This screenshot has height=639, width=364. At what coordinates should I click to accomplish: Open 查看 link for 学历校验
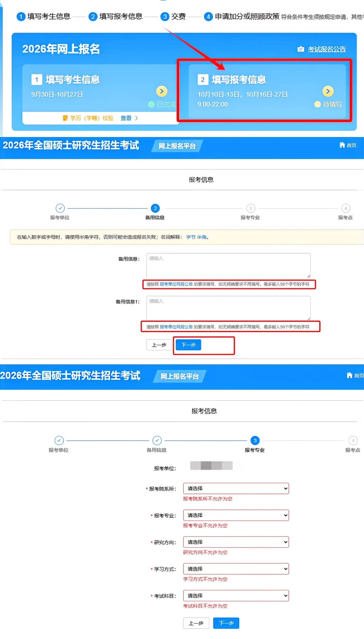(x=126, y=118)
